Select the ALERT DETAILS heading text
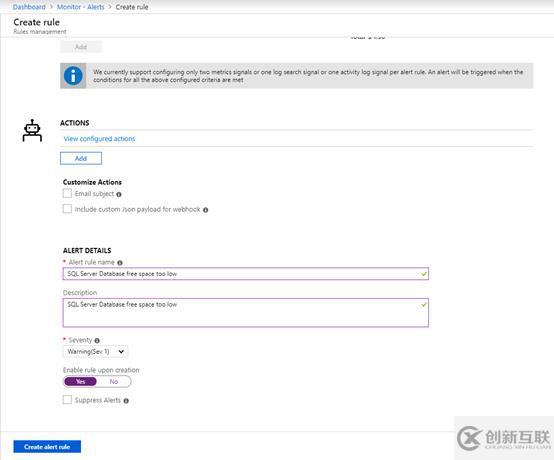The width and height of the screenshot is (554, 460). pyautogui.click(x=87, y=250)
